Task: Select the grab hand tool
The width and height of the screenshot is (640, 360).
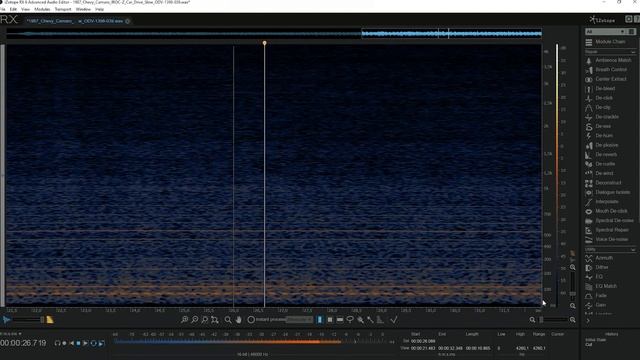Action: [239, 320]
